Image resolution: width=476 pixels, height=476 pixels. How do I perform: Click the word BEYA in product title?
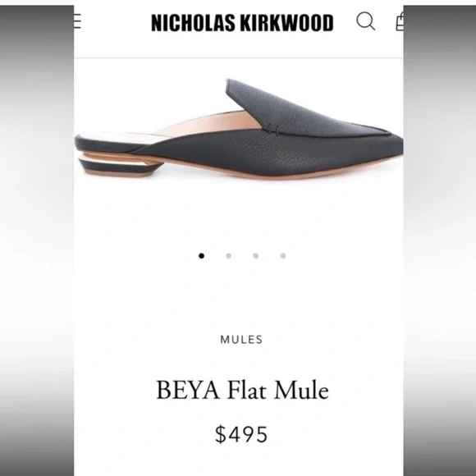point(188,390)
